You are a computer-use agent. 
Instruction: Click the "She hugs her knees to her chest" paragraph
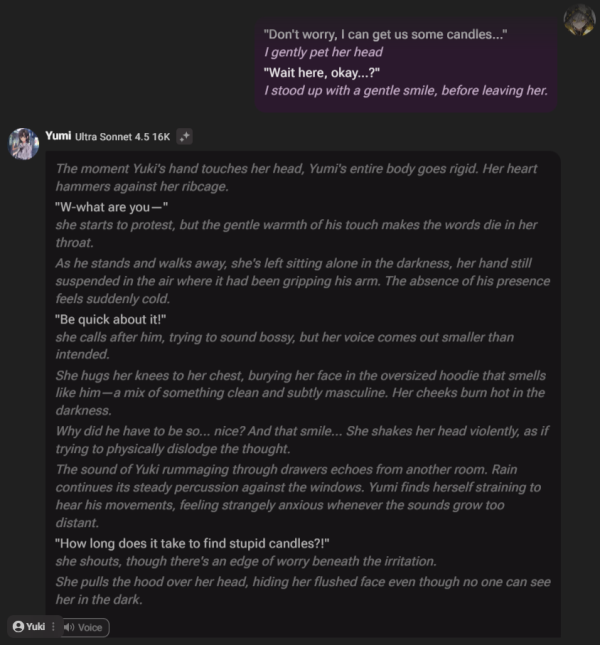[x=301, y=393]
